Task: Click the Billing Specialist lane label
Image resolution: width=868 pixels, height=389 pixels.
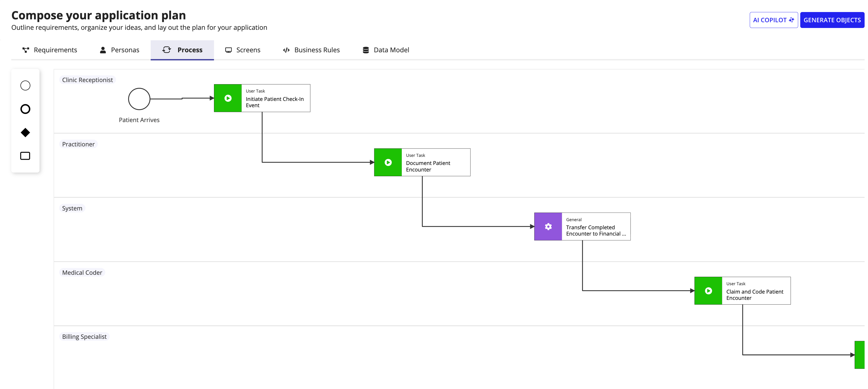Action: (x=84, y=336)
